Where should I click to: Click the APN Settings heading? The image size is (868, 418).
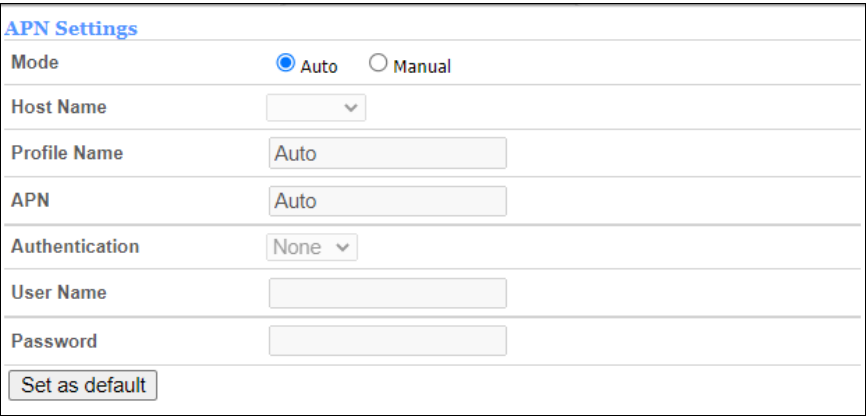point(72,28)
